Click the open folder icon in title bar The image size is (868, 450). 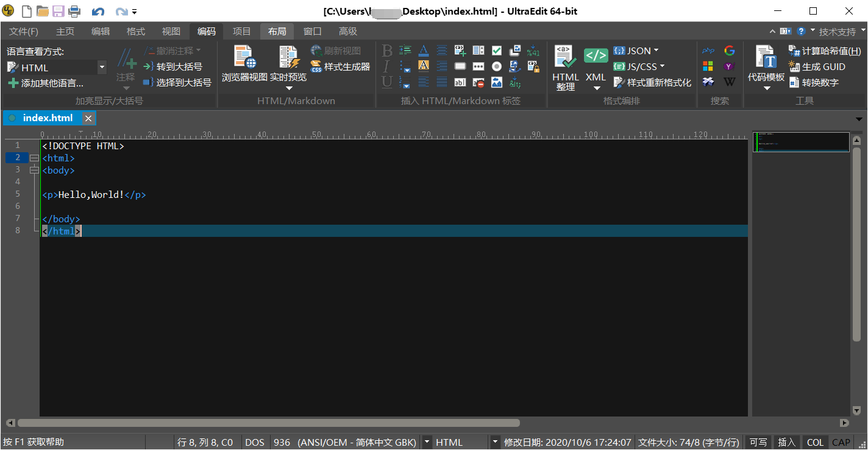click(x=42, y=11)
